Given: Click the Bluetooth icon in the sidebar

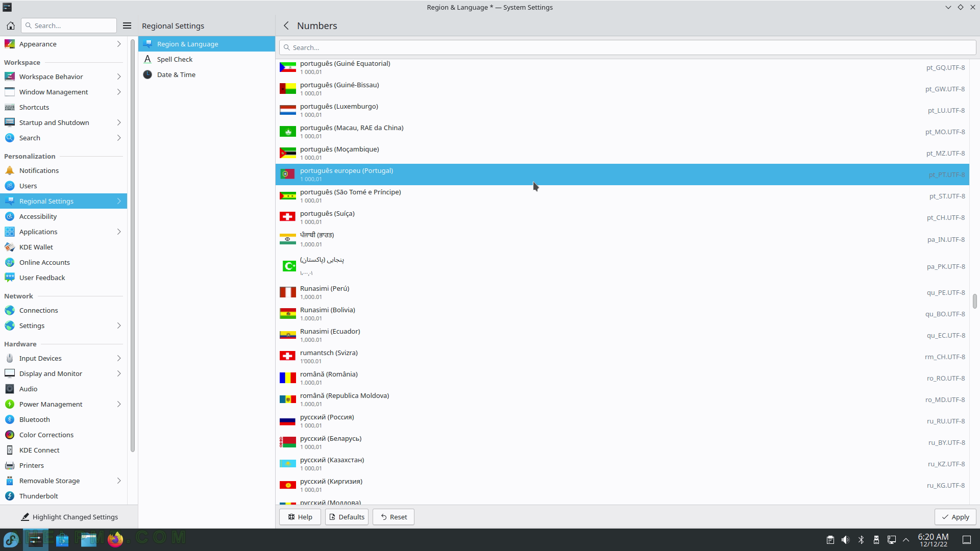Looking at the screenshot, I should (x=10, y=419).
